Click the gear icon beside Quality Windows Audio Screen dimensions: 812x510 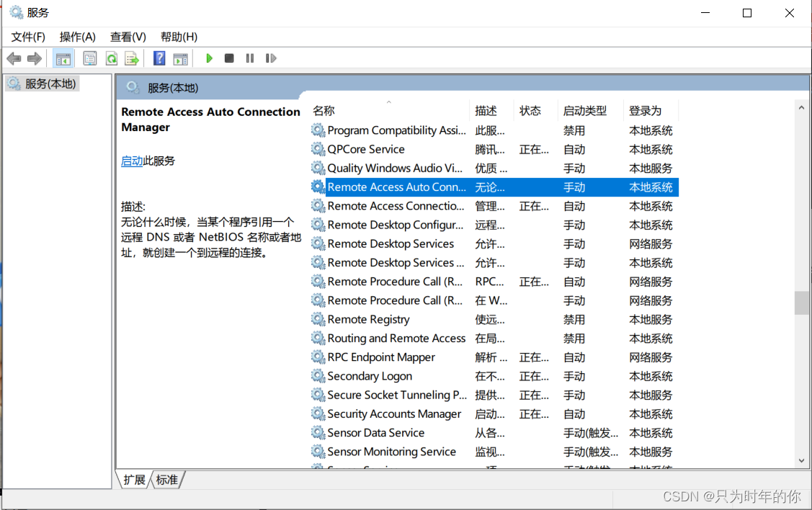pos(318,169)
